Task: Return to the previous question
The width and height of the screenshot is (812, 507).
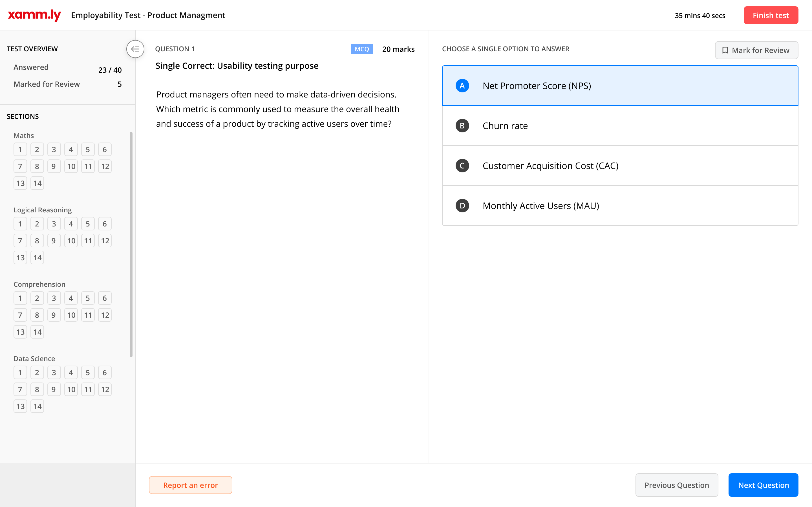Action: coord(676,485)
